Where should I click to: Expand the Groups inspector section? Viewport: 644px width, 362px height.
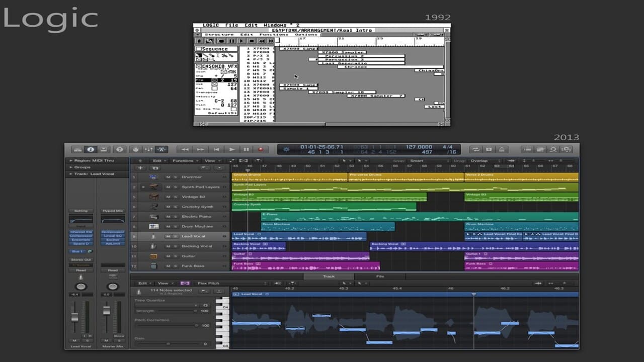70,167
